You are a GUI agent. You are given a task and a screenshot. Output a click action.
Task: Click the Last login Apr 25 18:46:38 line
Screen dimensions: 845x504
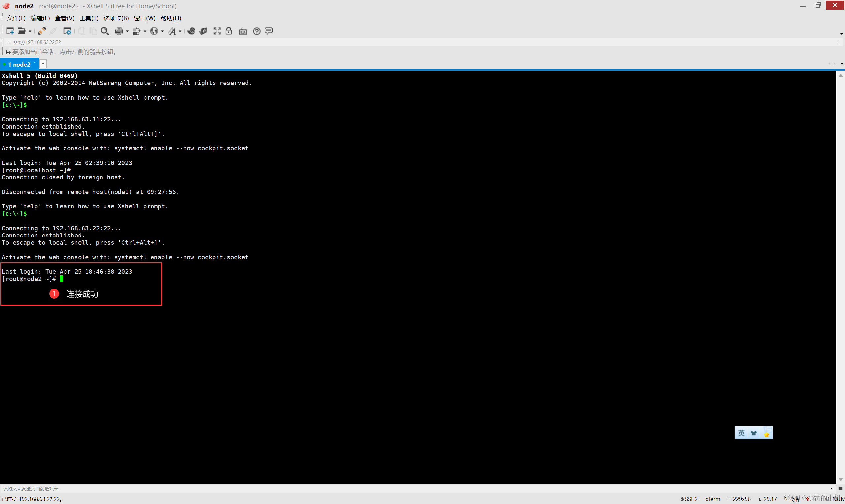pos(67,272)
